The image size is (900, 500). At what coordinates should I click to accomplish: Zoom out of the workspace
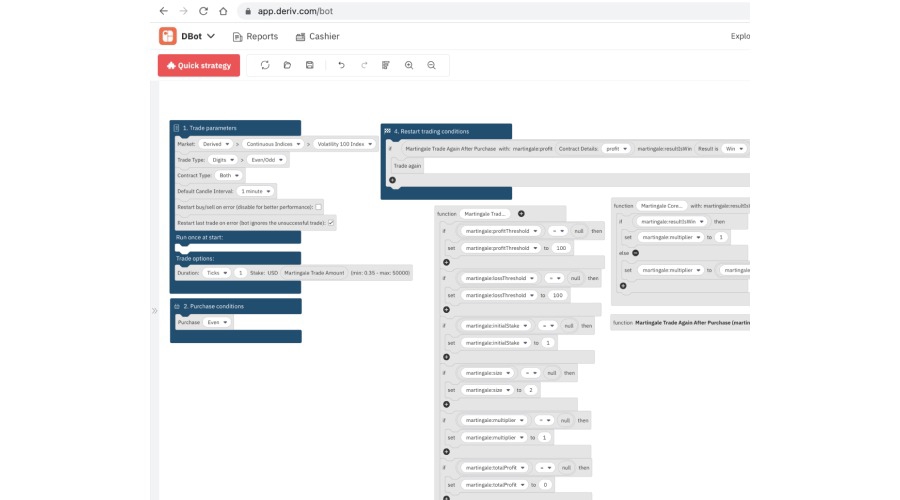pos(431,65)
